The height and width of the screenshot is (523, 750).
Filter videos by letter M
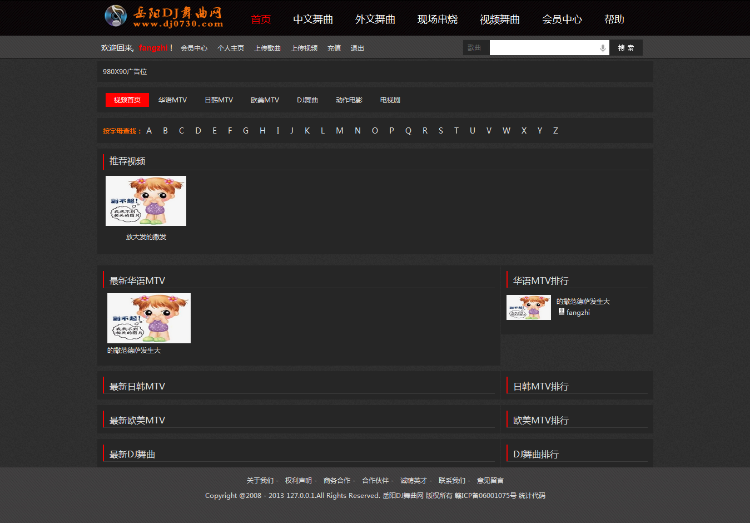[340, 131]
